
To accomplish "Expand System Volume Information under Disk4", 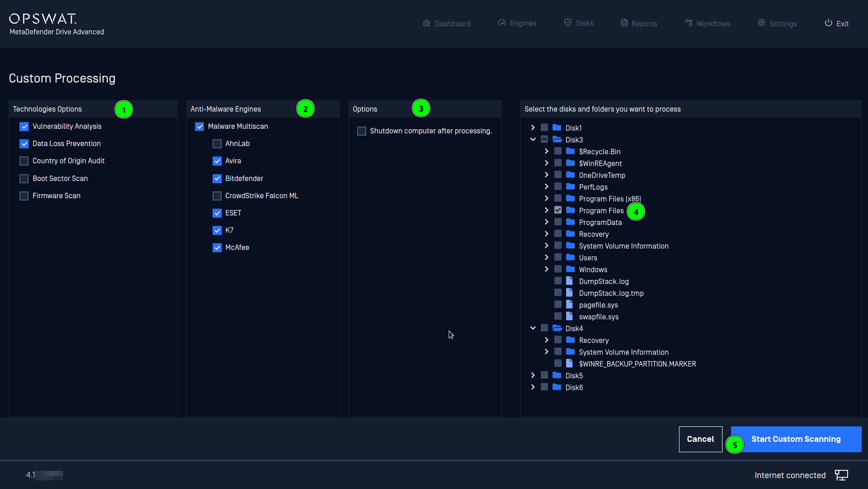I will click(x=547, y=352).
